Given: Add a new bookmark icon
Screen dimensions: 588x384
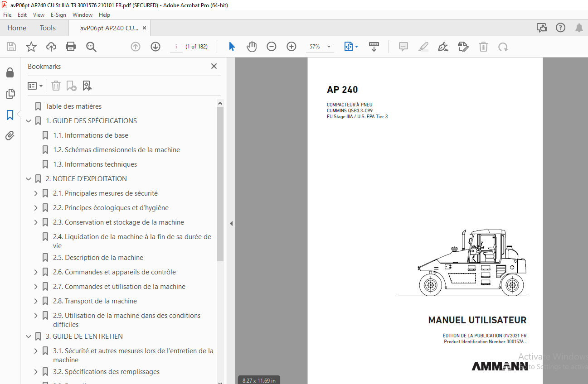Looking at the screenshot, I should pyautogui.click(x=71, y=86).
